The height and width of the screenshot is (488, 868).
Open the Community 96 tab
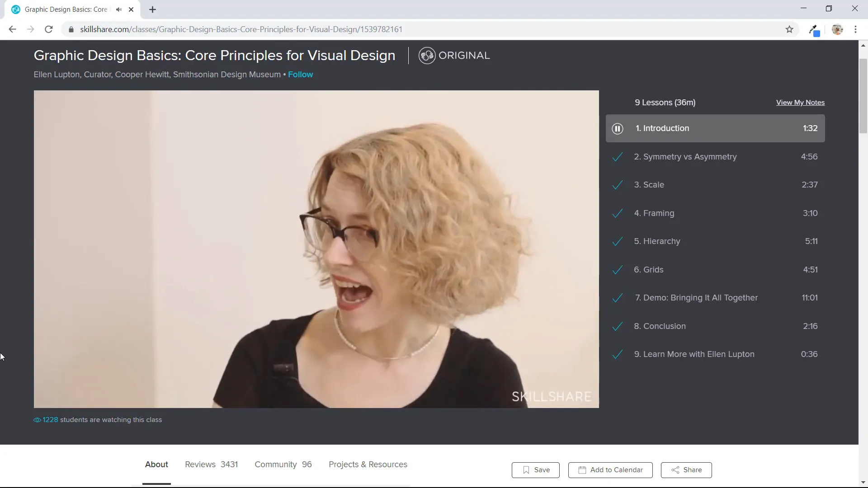coord(283,465)
